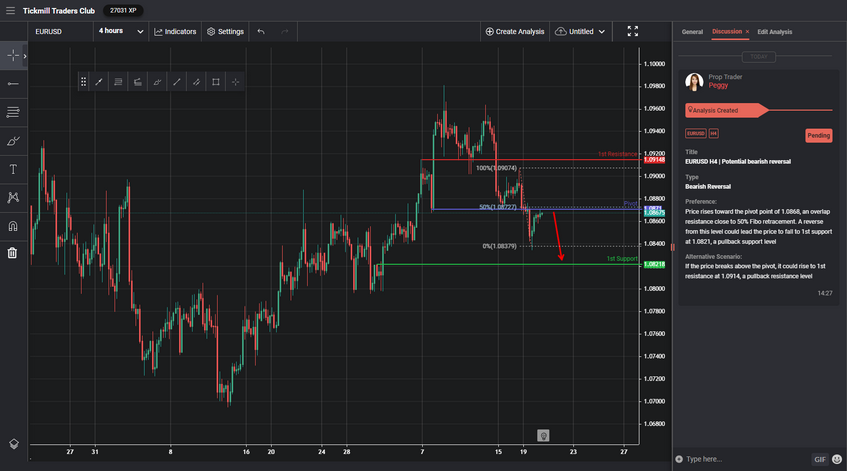
Task: Pick the plain line tool in floating toolbar
Action: tap(177, 82)
